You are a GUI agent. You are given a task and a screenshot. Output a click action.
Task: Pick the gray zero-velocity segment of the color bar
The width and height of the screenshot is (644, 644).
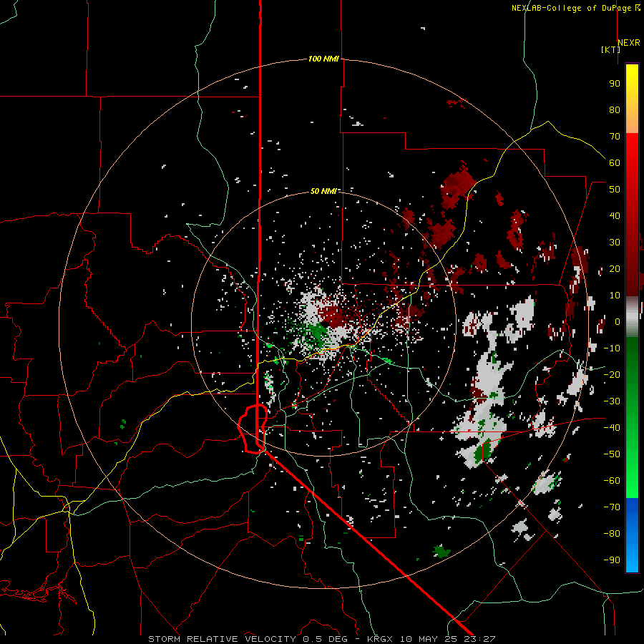tap(632, 317)
